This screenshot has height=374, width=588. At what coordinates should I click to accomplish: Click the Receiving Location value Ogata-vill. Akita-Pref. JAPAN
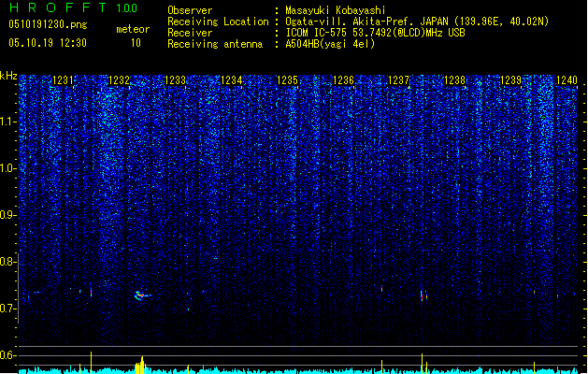[x=366, y=22]
